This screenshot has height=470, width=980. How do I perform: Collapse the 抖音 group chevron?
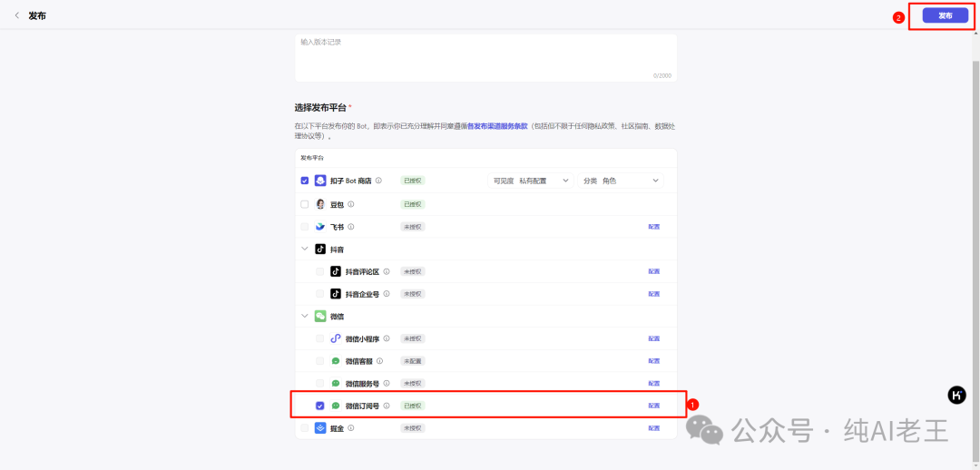coord(304,249)
